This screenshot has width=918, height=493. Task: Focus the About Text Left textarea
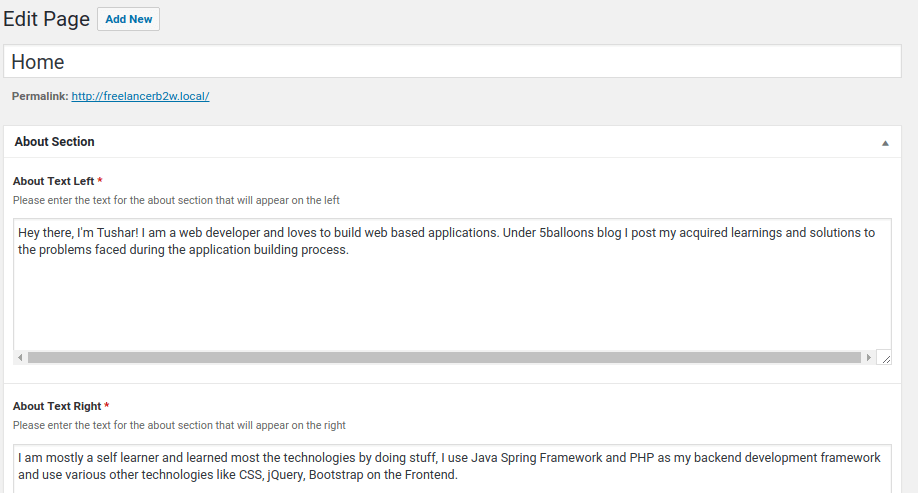click(452, 300)
